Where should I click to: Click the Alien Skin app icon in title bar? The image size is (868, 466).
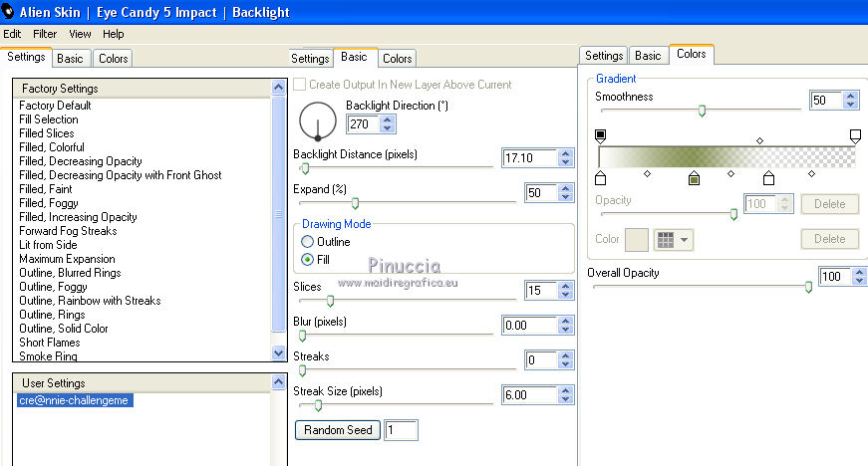(8, 11)
